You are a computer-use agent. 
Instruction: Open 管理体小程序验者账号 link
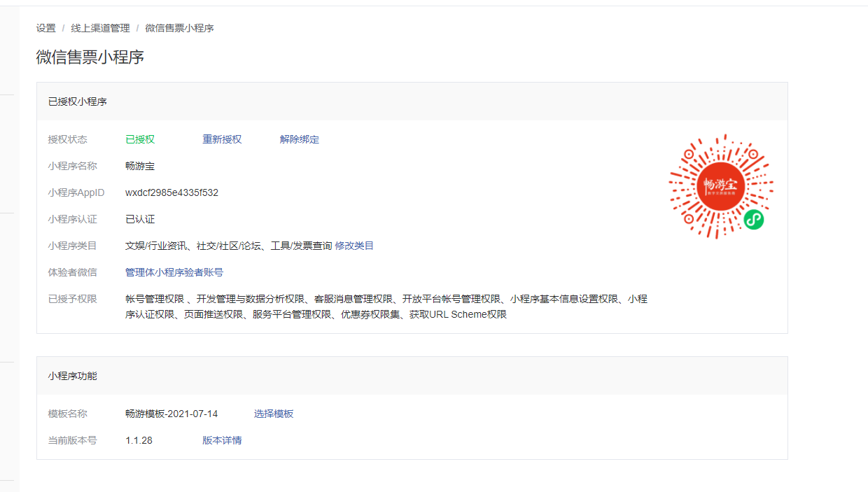pyautogui.click(x=174, y=272)
